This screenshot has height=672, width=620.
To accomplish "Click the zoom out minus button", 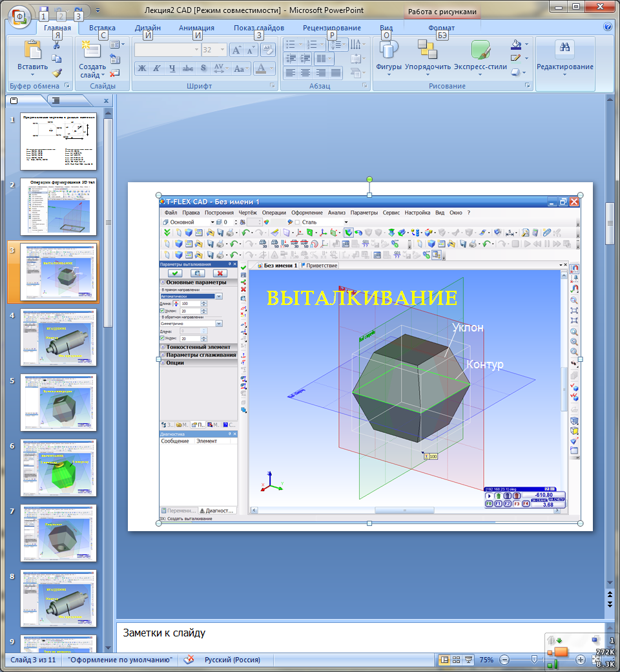I will pos(505,660).
